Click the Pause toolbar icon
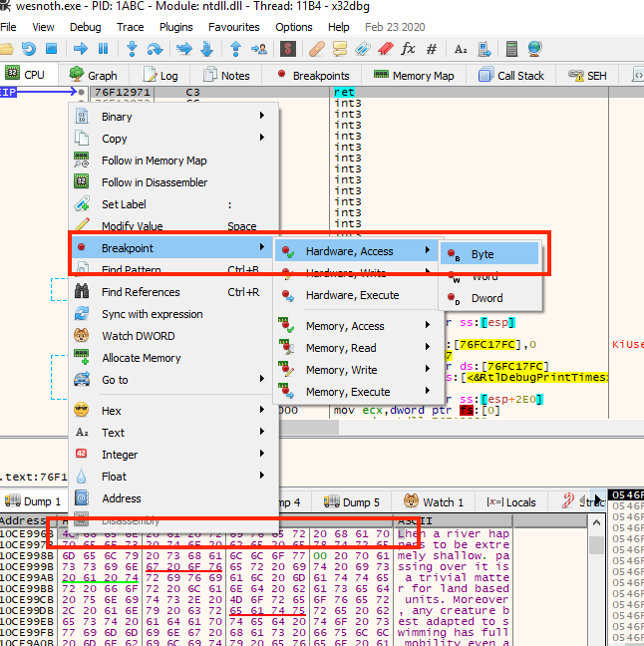This screenshot has height=646, width=644. tap(103, 49)
